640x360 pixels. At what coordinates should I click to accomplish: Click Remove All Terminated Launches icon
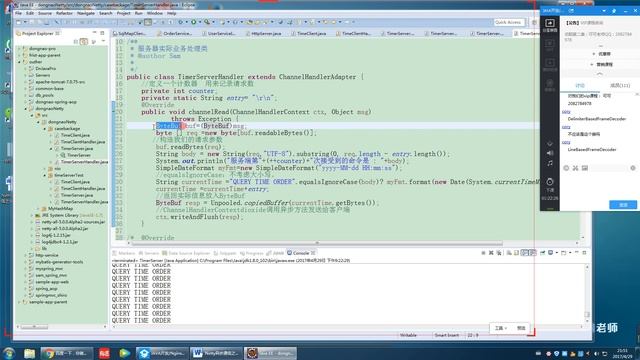click(499, 253)
